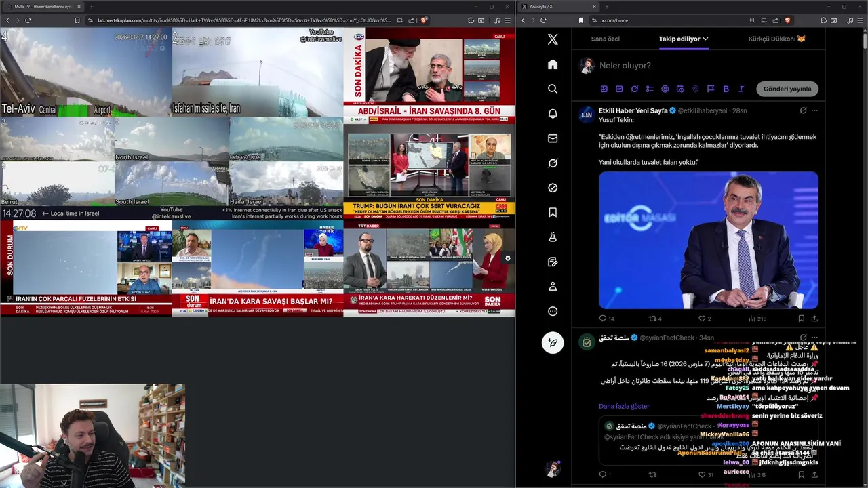Open Messages envelope in X sidebar
The image size is (868, 488).
coord(553,138)
